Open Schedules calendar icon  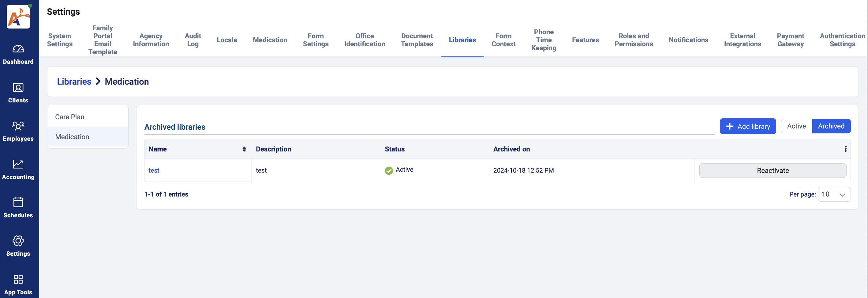pos(18,202)
